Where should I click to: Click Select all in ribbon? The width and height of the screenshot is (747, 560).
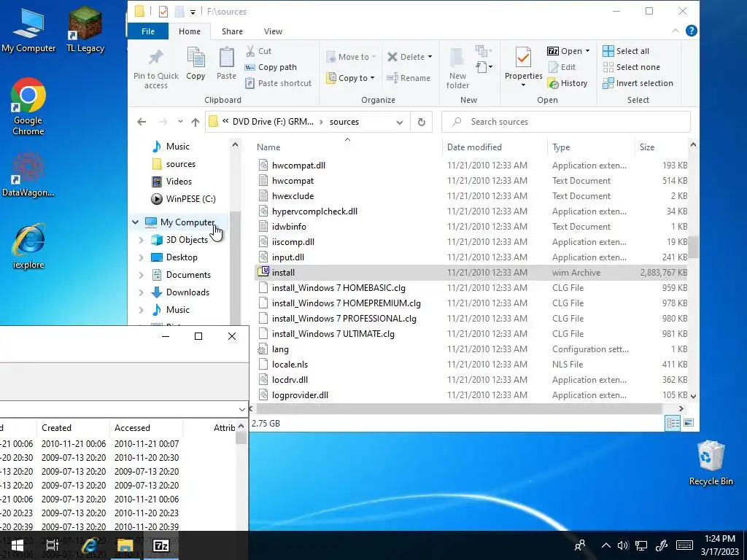point(626,51)
